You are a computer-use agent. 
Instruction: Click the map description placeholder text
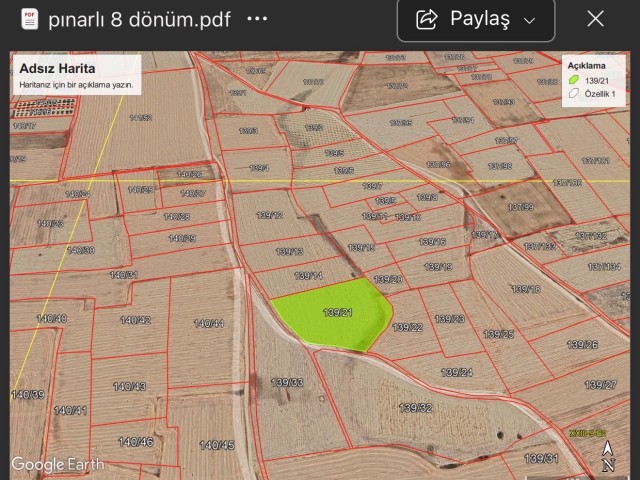click(x=76, y=85)
